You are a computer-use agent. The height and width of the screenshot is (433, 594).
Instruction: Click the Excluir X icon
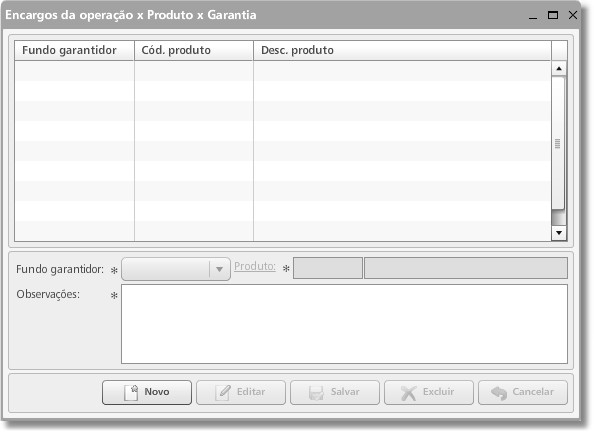[x=409, y=393]
